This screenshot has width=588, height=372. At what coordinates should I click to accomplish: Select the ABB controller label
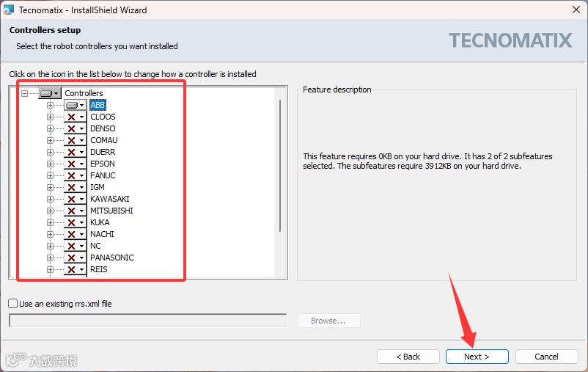pos(98,105)
